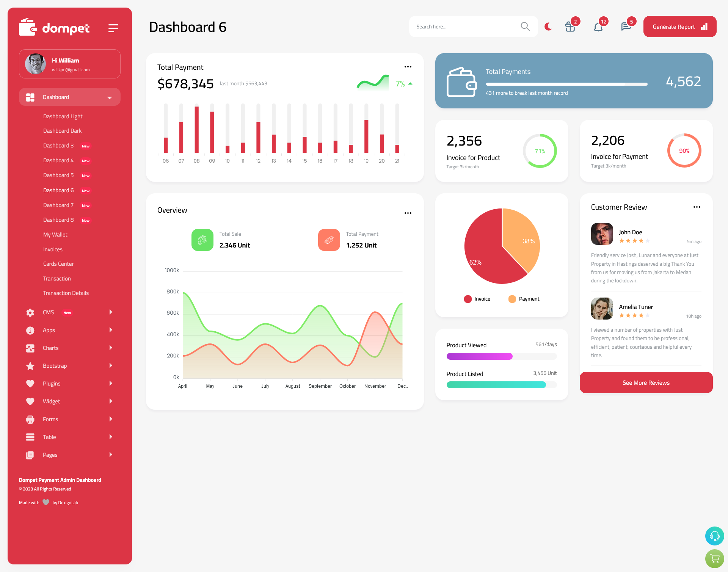Click the hamburger menu icon
This screenshot has width=728, height=572.
(113, 28)
